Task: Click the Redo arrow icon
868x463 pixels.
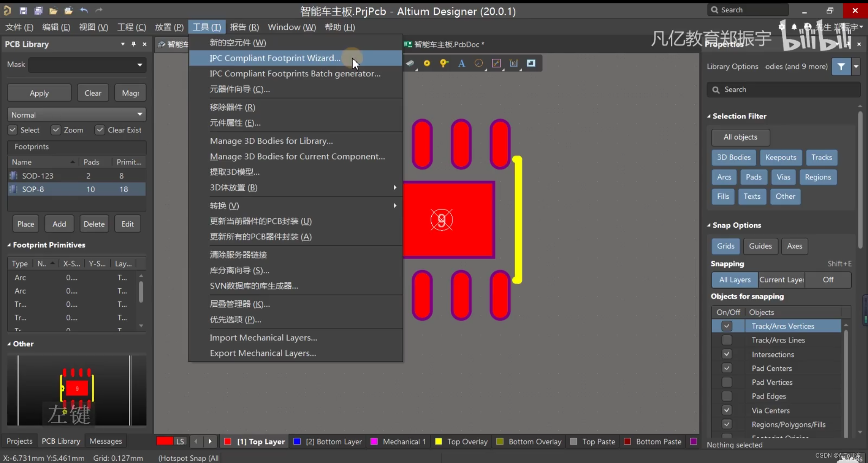Action: [x=99, y=10]
